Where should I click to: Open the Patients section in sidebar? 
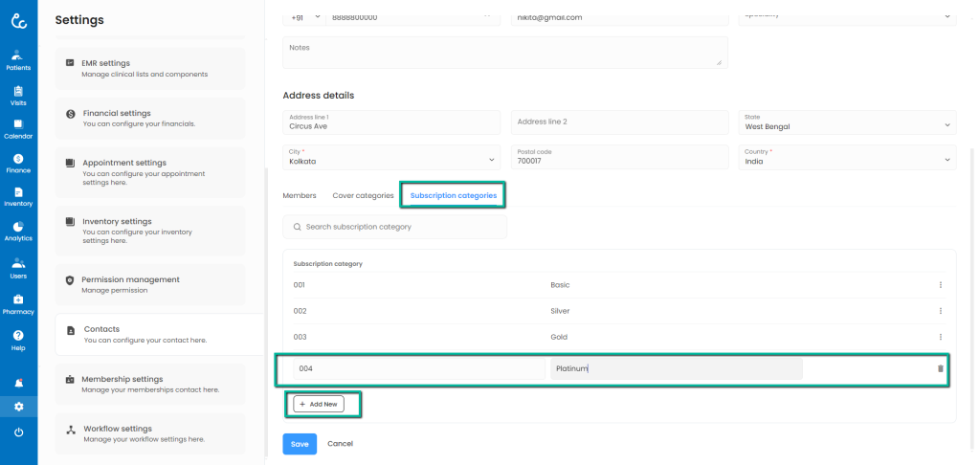point(18,59)
